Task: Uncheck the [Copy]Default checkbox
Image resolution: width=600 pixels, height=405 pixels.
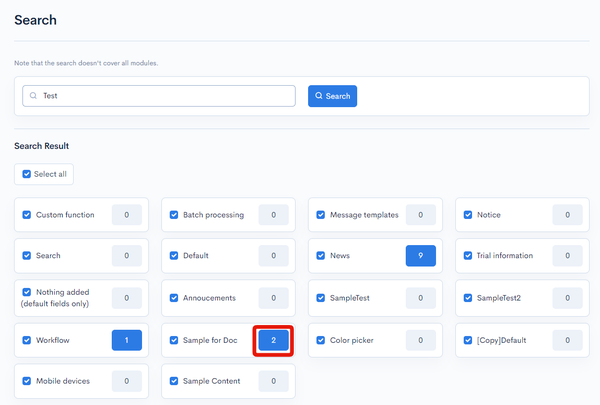Action: (x=468, y=340)
